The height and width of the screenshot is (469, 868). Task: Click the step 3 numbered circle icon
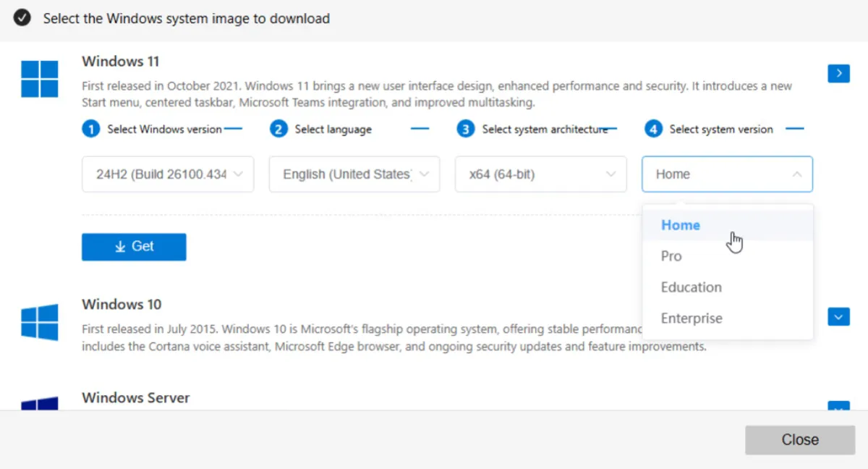pyautogui.click(x=467, y=128)
